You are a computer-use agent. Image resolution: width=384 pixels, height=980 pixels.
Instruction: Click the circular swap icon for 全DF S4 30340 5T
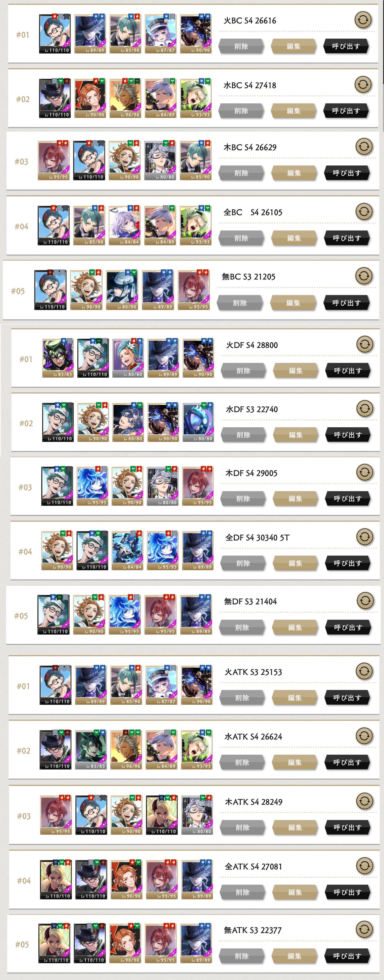point(365,537)
